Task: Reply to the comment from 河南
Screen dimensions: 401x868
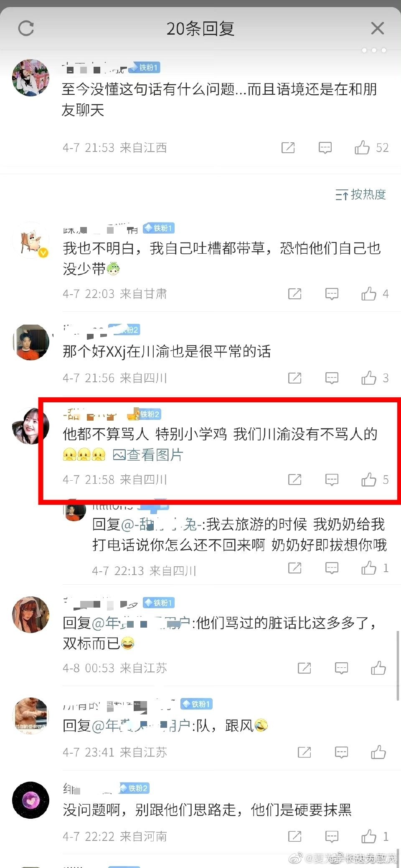Action: pos(332,837)
